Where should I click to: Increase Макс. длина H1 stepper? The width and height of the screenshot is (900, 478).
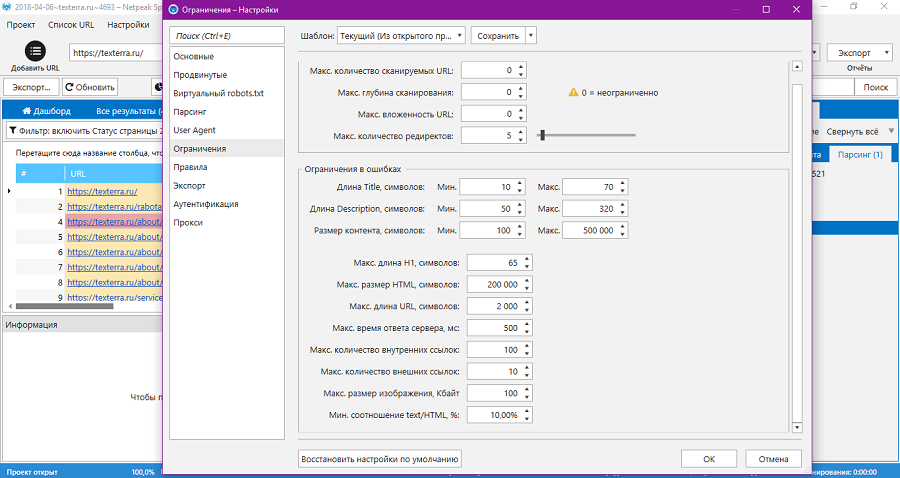[x=527, y=259]
